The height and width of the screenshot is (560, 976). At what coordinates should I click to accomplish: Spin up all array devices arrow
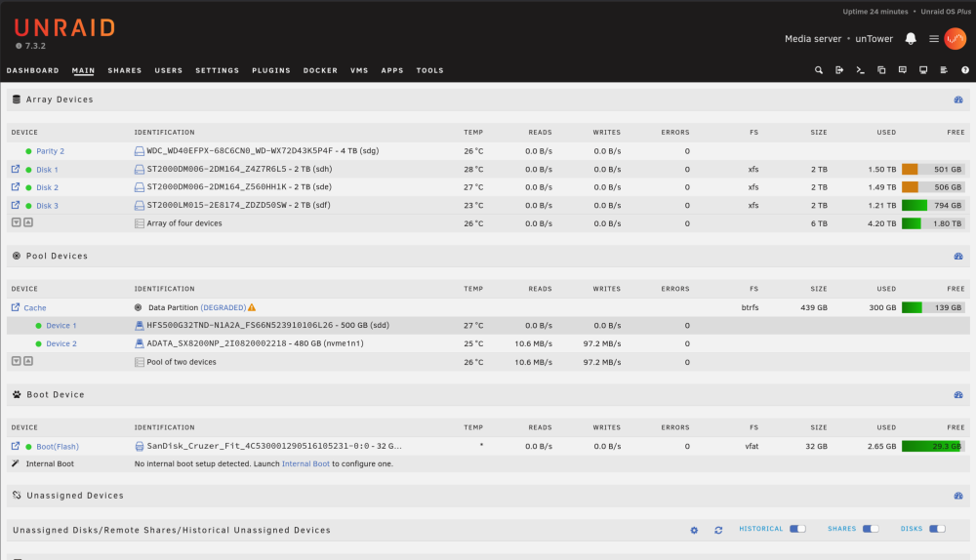click(x=28, y=222)
